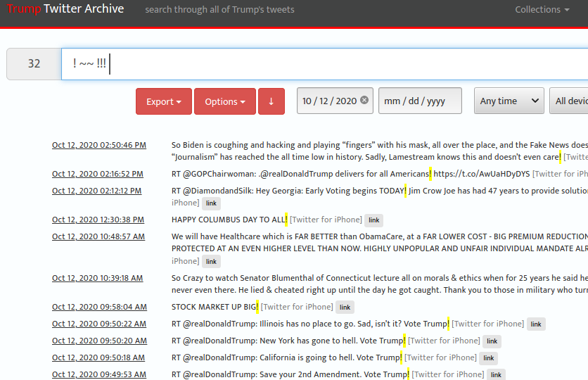The width and height of the screenshot is (588, 380).
Task: Open the All devices selector
Action: 568,101
